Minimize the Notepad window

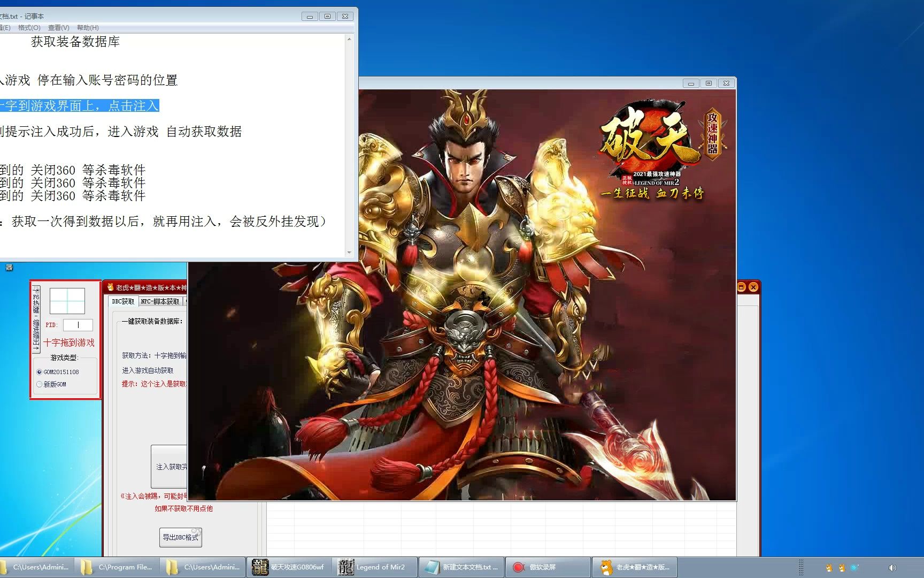(310, 17)
